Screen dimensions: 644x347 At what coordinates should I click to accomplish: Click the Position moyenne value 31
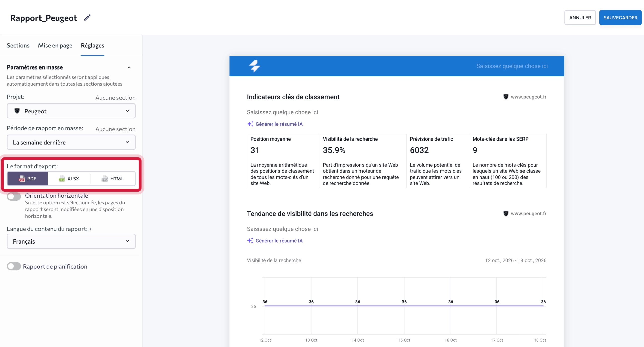(x=255, y=150)
